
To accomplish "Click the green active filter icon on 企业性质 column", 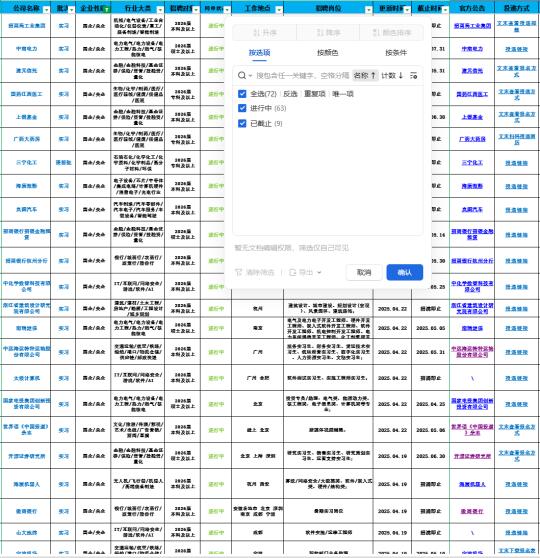I will (x=106, y=10).
